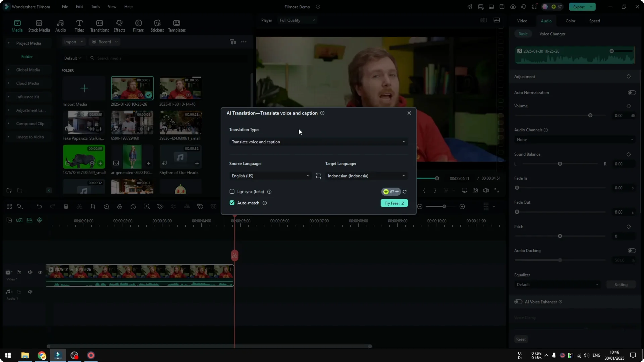Switch to the Voice Changer tab
Screen dimensions: 644x362
click(x=552, y=34)
